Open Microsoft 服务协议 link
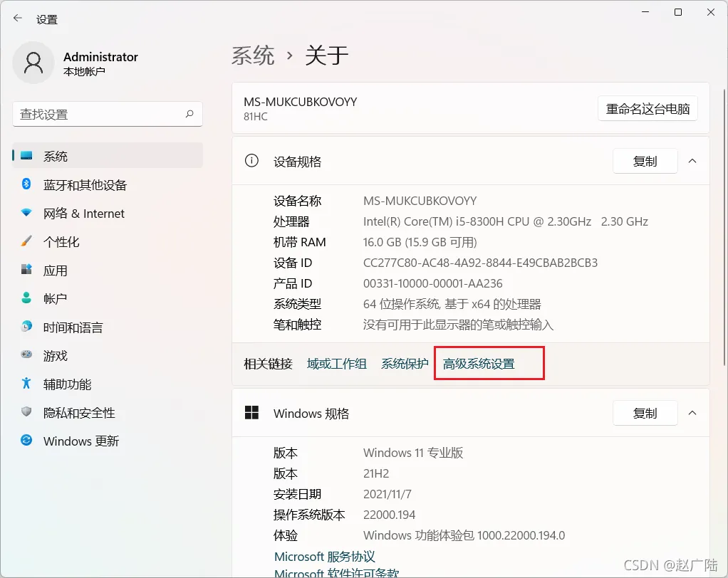This screenshot has width=728, height=578. click(x=325, y=556)
